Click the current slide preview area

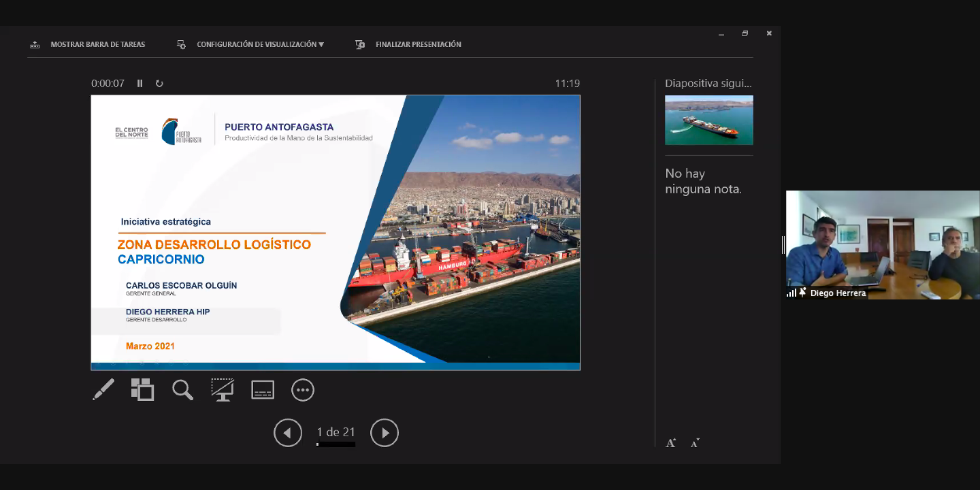coord(336,232)
